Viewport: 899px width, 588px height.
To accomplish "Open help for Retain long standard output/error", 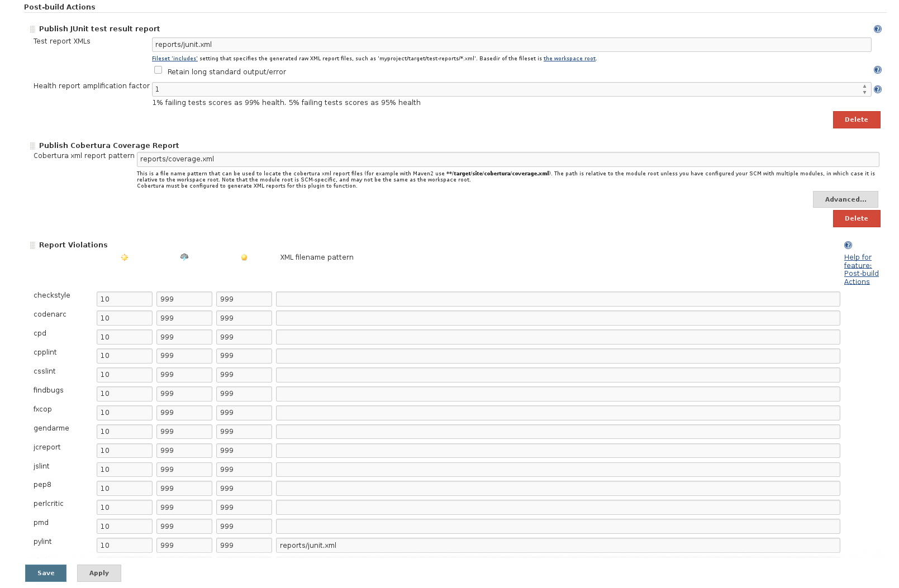I will pyautogui.click(x=877, y=70).
